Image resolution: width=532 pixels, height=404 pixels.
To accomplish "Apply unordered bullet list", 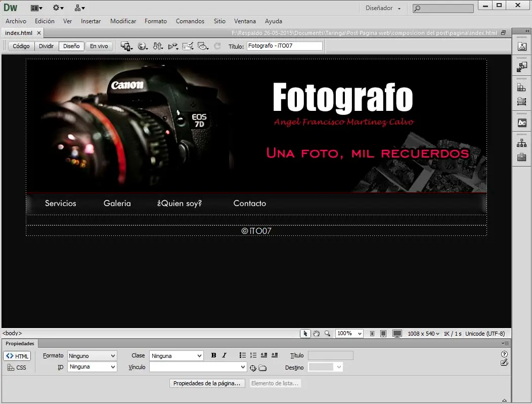I will (243, 355).
